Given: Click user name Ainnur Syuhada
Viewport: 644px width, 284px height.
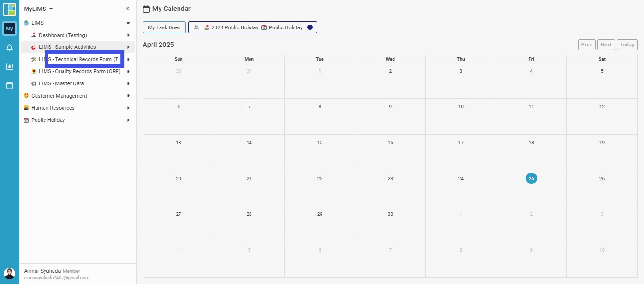Looking at the screenshot, I should pyautogui.click(x=42, y=270).
